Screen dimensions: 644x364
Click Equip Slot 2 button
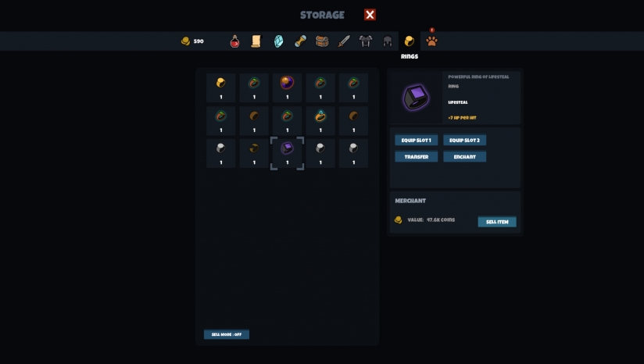[x=464, y=140]
